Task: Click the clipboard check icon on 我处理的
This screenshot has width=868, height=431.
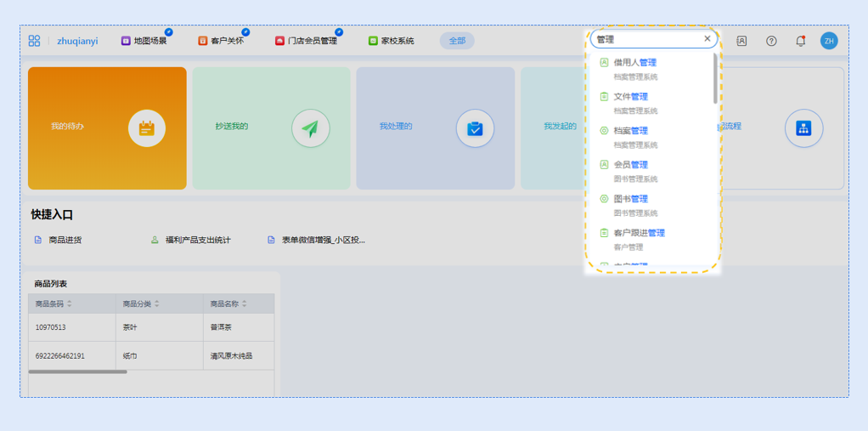Action: [475, 128]
